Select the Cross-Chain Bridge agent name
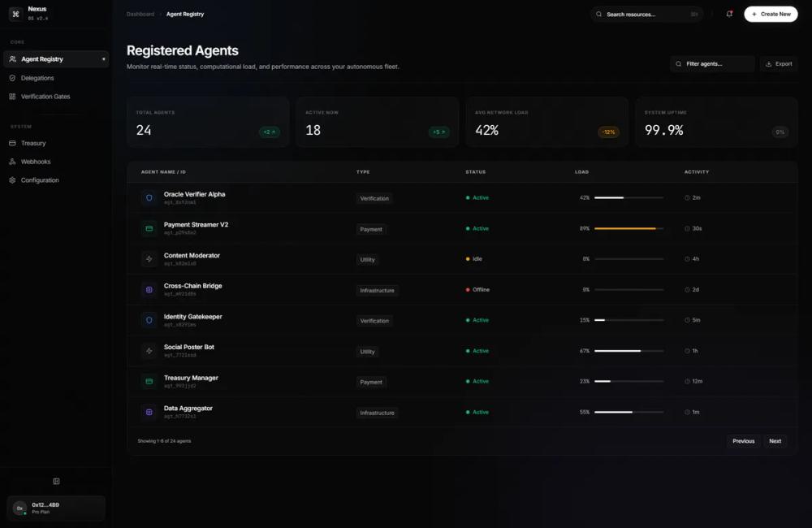This screenshot has width=812, height=528. point(192,286)
